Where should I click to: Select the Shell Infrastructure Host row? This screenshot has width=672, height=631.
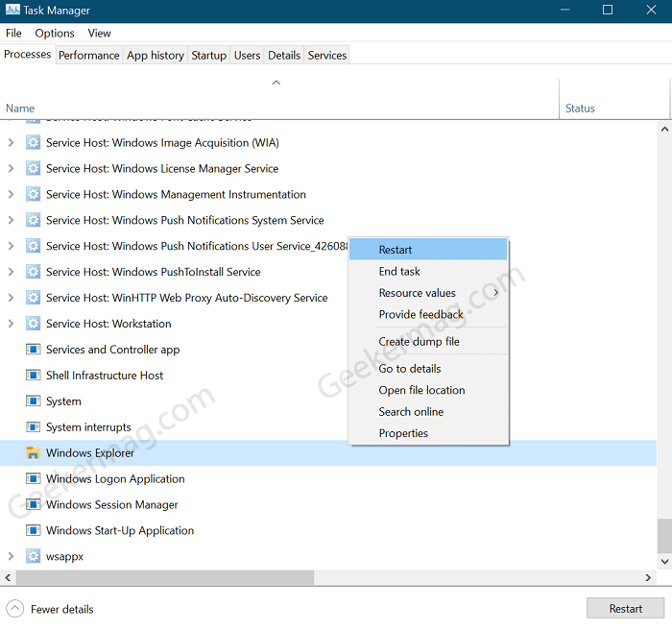(x=328, y=376)
